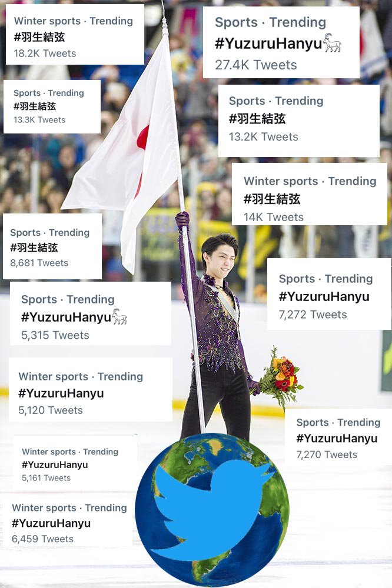Click the goat emoji beside 27.4K Tweets hashtag
392x588 pixels.
(x=333, y=42)
